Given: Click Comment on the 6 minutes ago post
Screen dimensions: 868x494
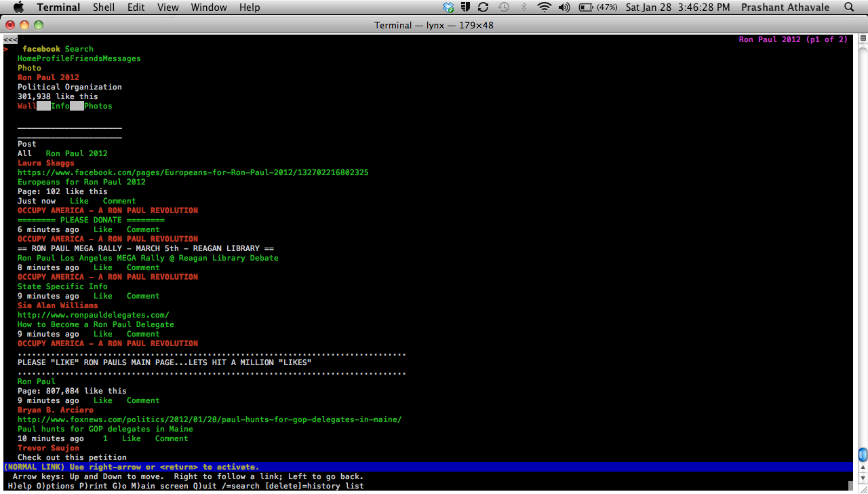Looking at the screenshot, I should coord(143,229).
